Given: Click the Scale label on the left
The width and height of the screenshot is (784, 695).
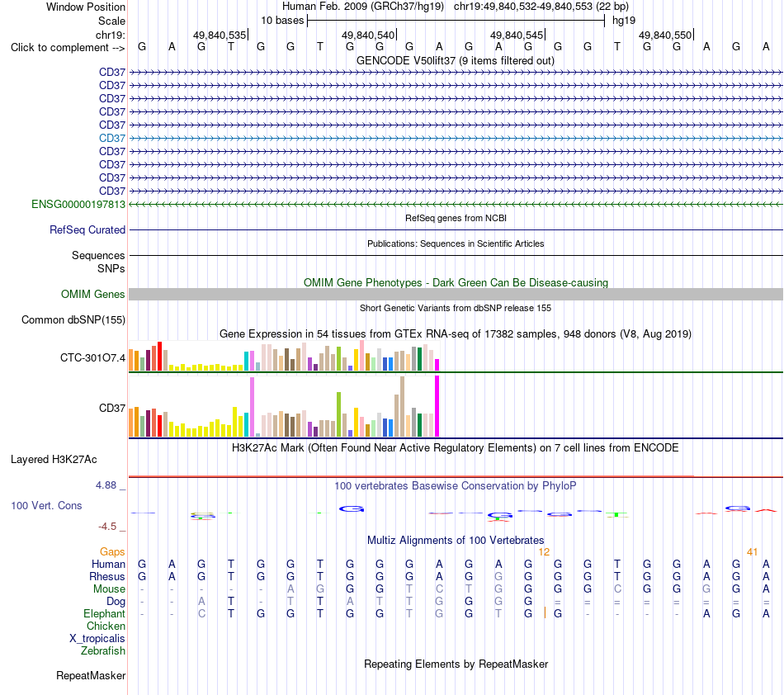Looking at the screenshot, I should [x=111, y=21].
